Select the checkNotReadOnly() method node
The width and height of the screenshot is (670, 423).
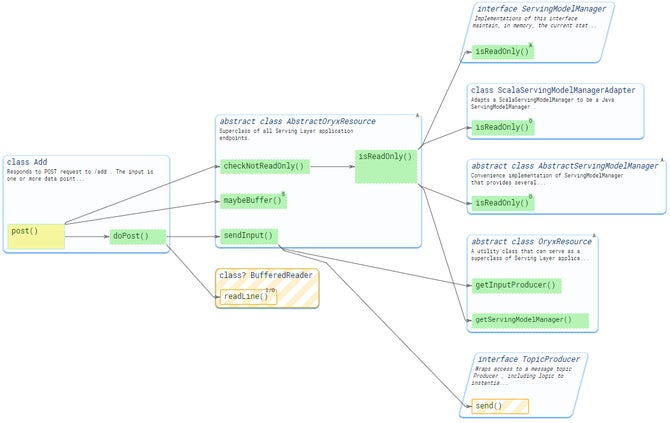264,166
